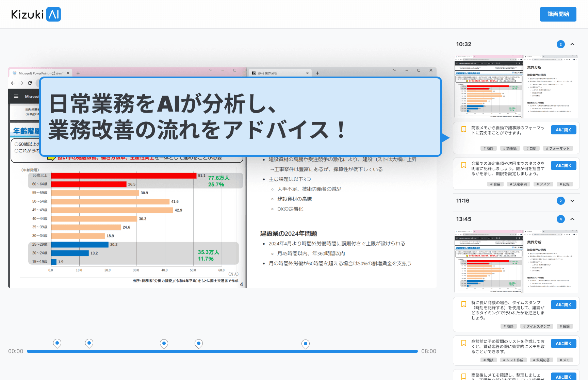The width and height of the screenshot is (588, 380).
Task: Select the # タイムスタンプ tag
Action: (537, 326)
